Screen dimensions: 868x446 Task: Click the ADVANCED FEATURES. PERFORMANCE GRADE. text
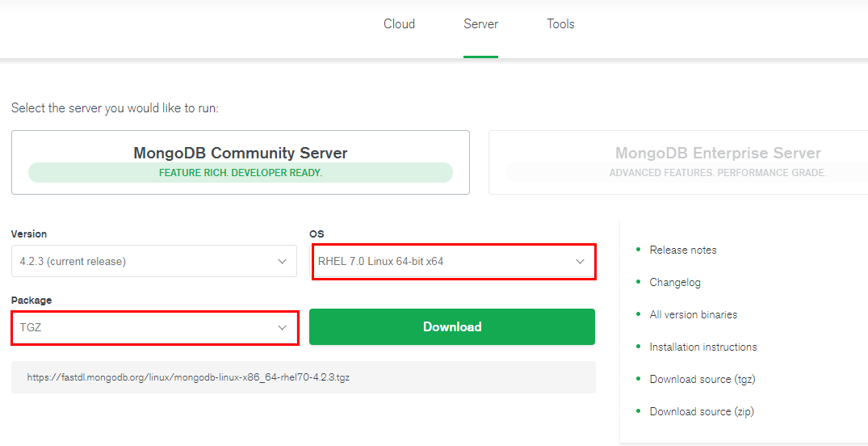[x=718, y=173]
